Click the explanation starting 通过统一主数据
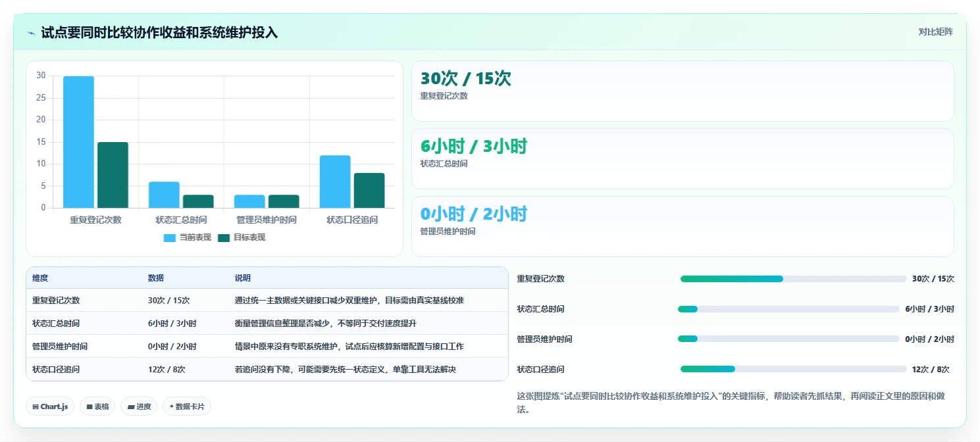This screenshot has height=442, width=980. pyautogui.click(x=349, y=301)
